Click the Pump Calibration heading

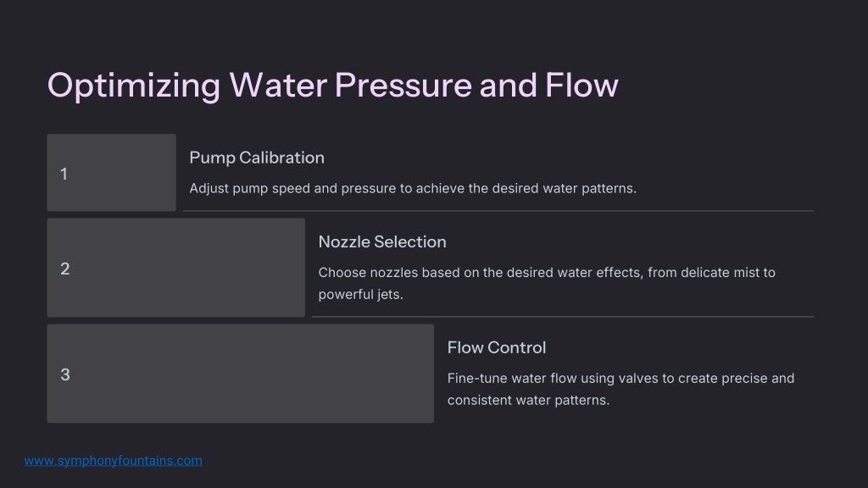click(257, 158)
